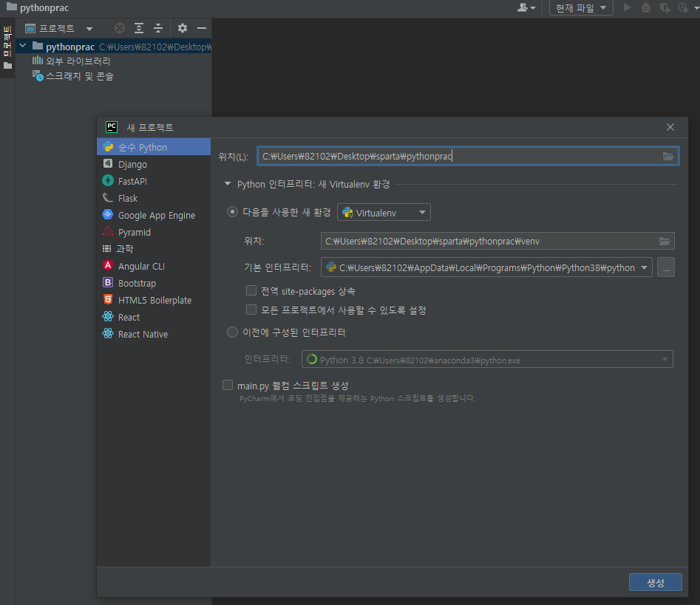Click the Google App Engine icon
Viewport: 700px width, 605px height.
point(108,214)
